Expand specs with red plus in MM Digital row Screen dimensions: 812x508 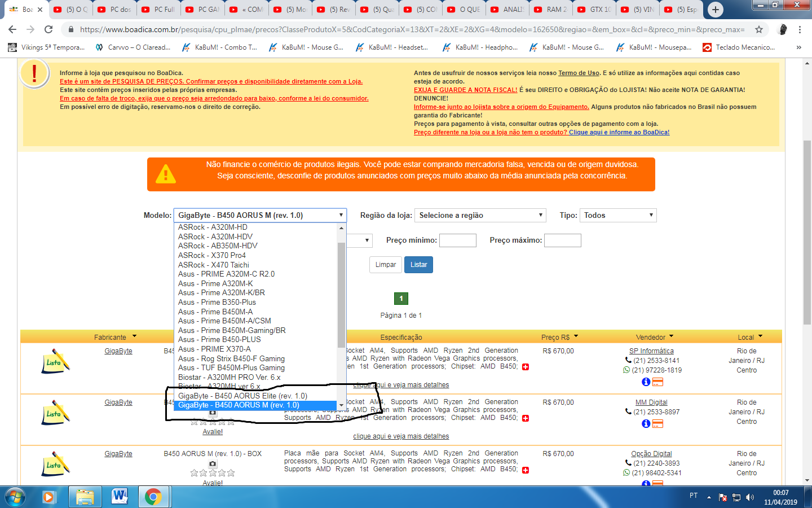tap(526, 418)
